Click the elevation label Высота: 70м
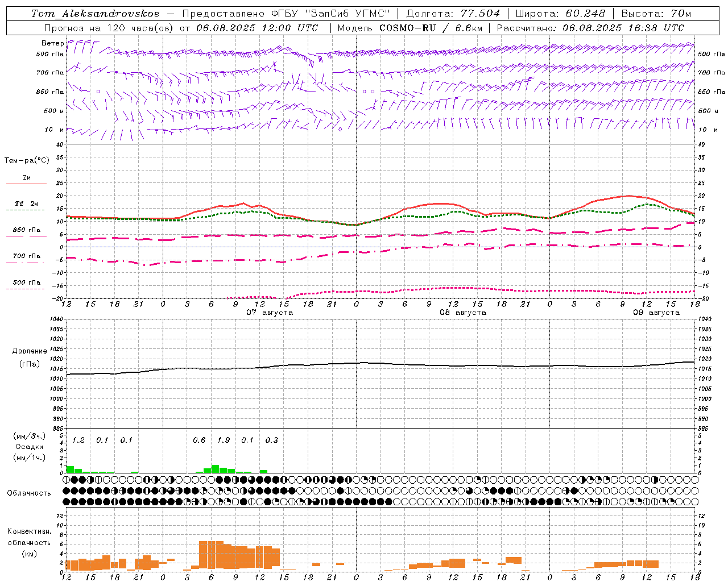 click(656, 14)
